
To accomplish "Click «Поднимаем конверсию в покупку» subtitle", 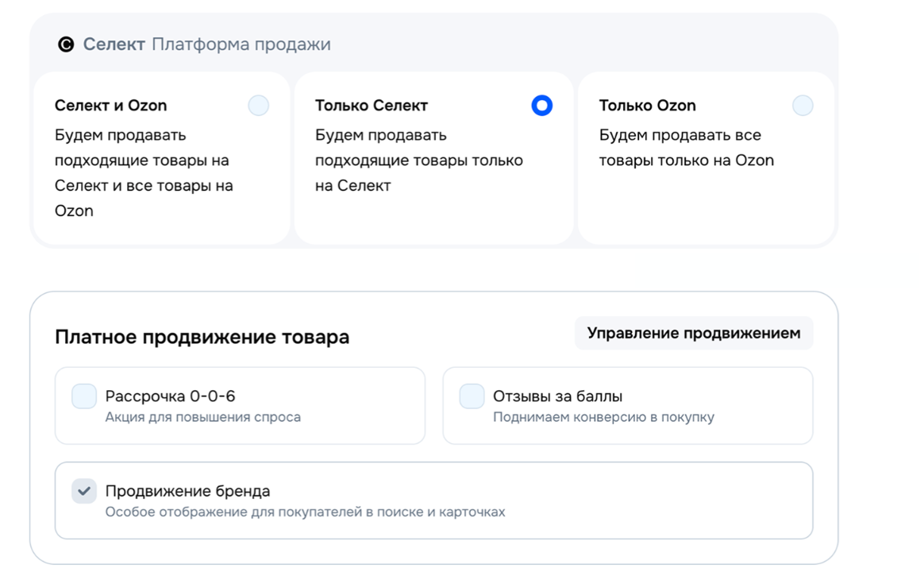I will 603,417.
